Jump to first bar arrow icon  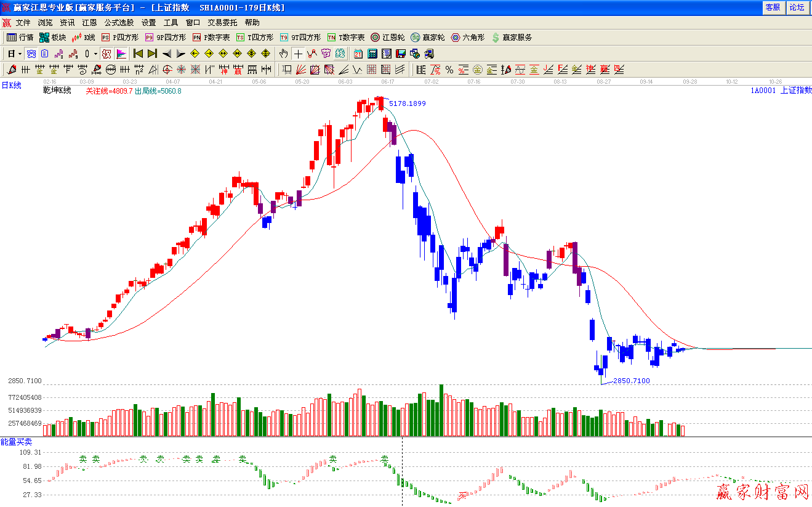coord(138,54)
